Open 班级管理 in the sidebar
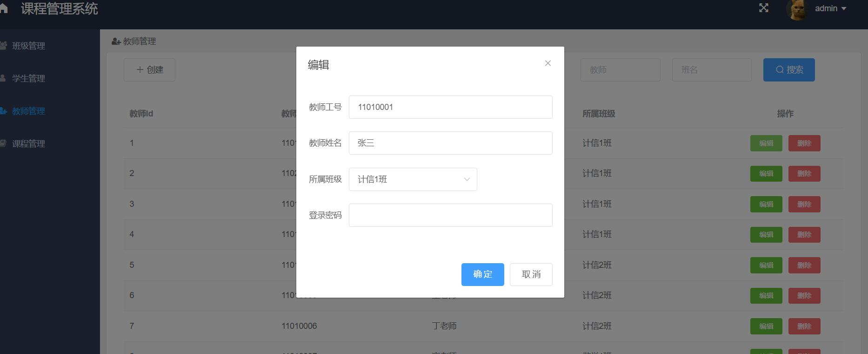Screen dimensions: 868x354 [28, 46]
